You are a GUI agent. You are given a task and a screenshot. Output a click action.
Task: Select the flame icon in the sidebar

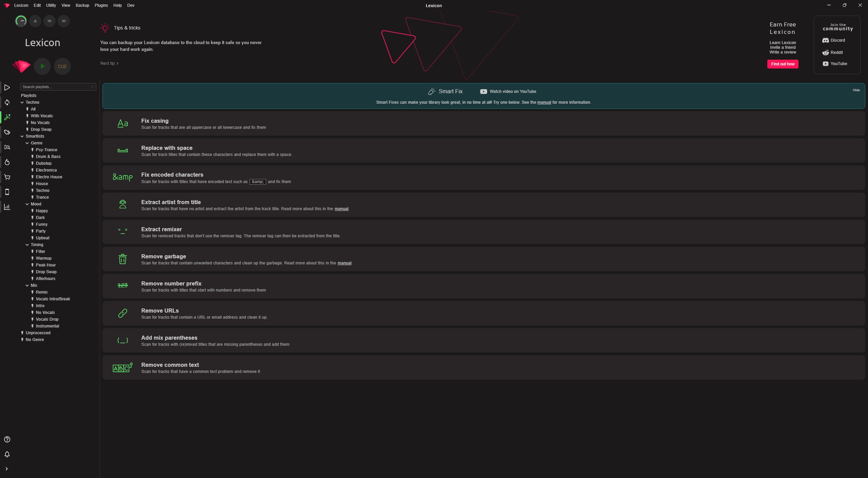7,162
